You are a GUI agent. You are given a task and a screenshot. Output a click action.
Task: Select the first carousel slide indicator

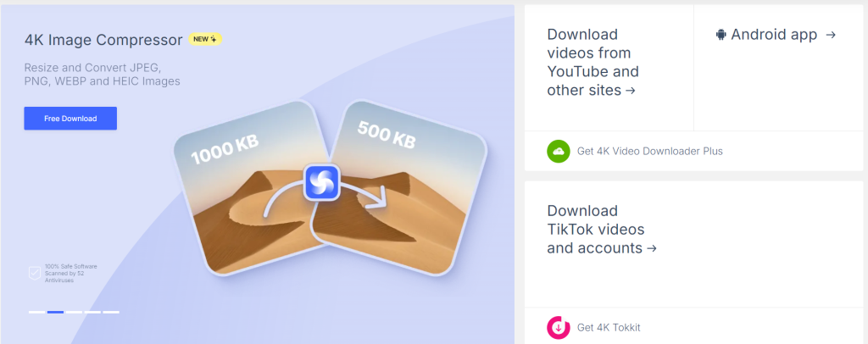pos(37,312)
